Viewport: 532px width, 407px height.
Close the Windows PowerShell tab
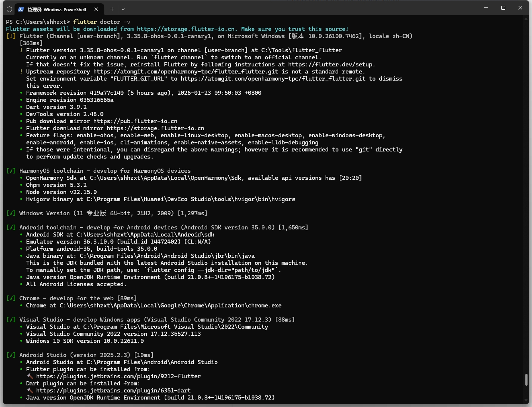tap(96, 9)
